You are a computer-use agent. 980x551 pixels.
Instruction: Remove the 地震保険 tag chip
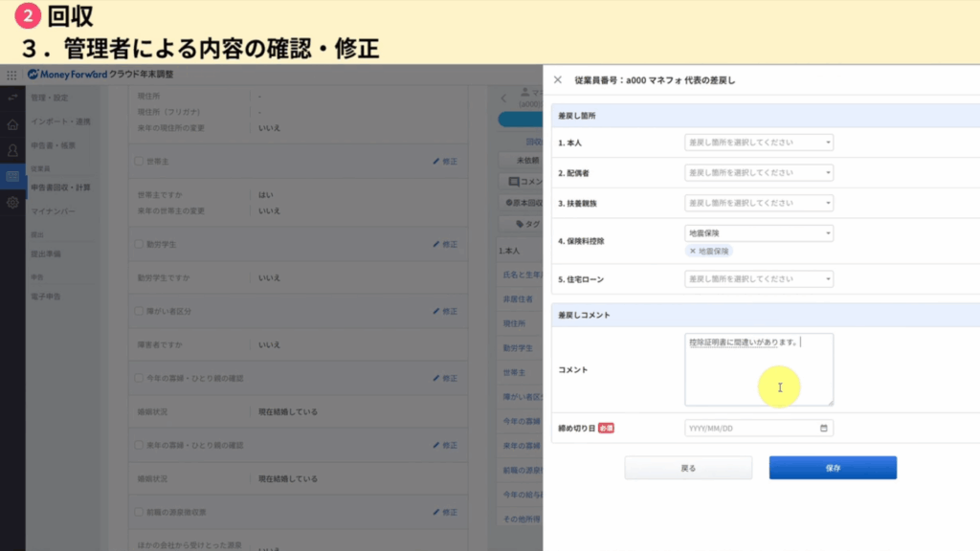tap(692, 251)
